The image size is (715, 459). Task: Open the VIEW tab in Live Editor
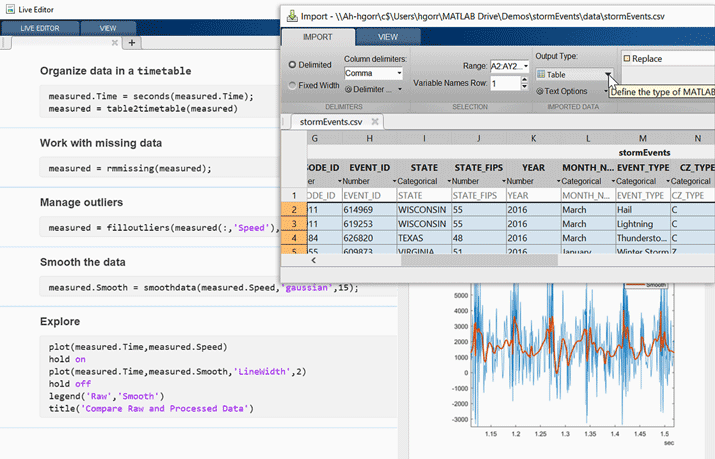coord(107,29)
